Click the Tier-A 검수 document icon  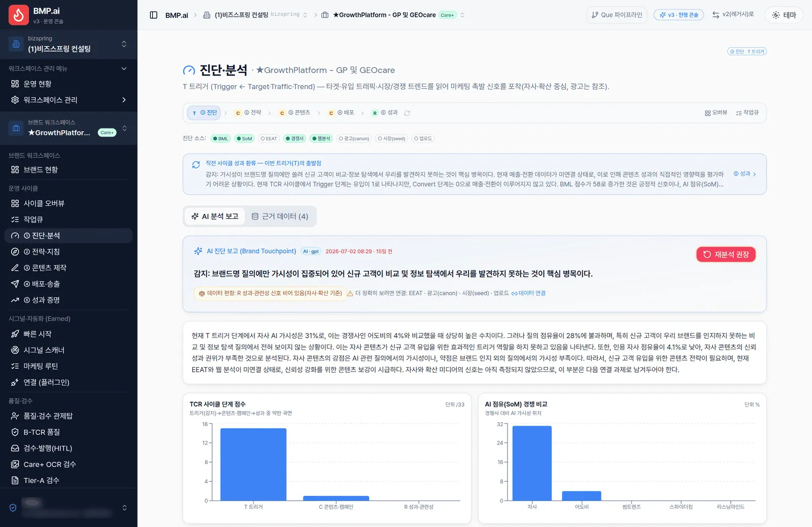[x=15, y=480]
